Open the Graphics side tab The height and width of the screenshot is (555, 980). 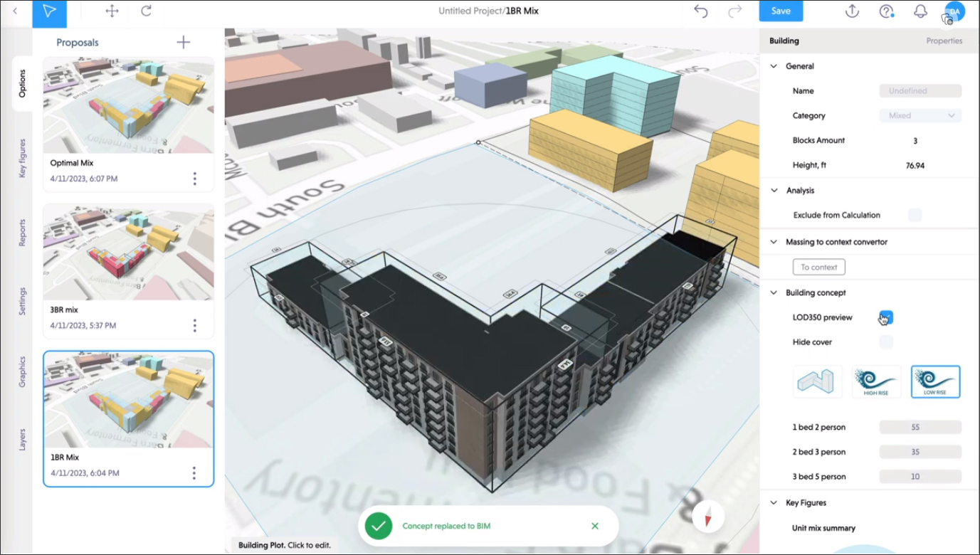(22, 371)
